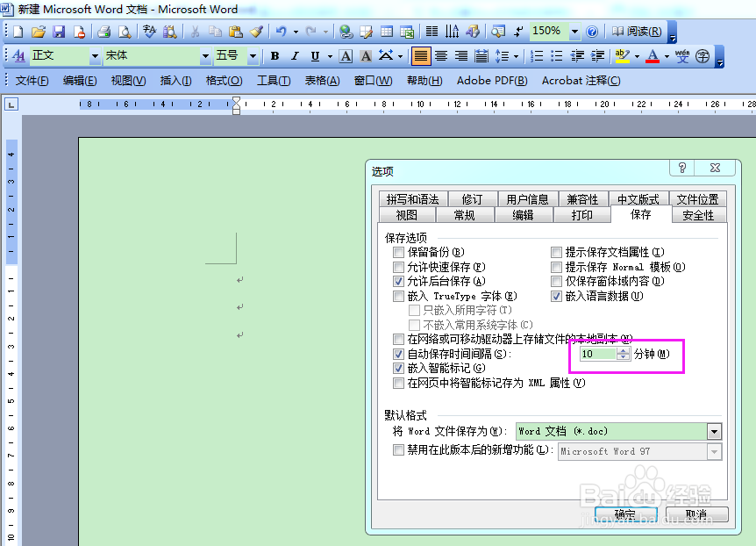Open the 格式(O) menu

pyautogui.click(x=224, y=81)
